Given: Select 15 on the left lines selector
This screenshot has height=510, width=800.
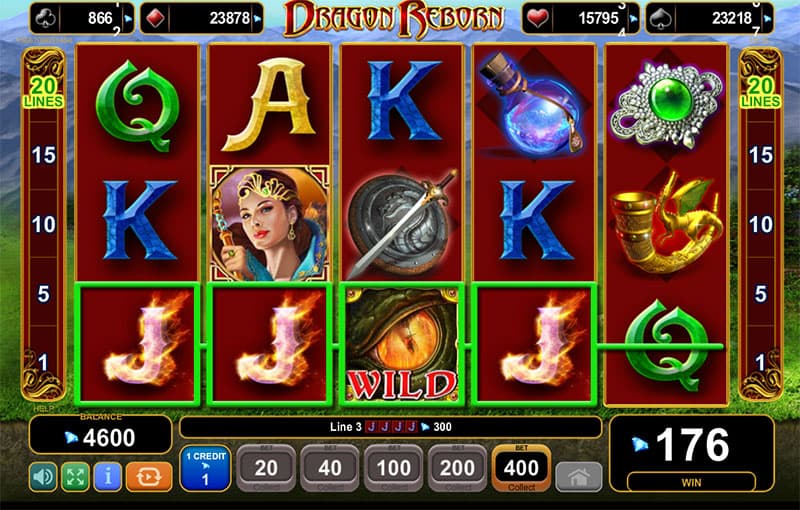Looking at the screenshot, I should coord(43,155).
